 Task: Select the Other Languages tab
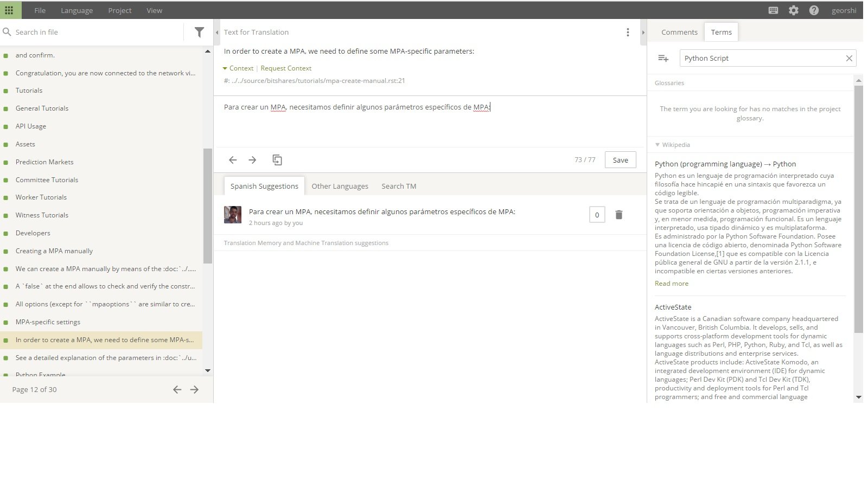tap(340, 186)
